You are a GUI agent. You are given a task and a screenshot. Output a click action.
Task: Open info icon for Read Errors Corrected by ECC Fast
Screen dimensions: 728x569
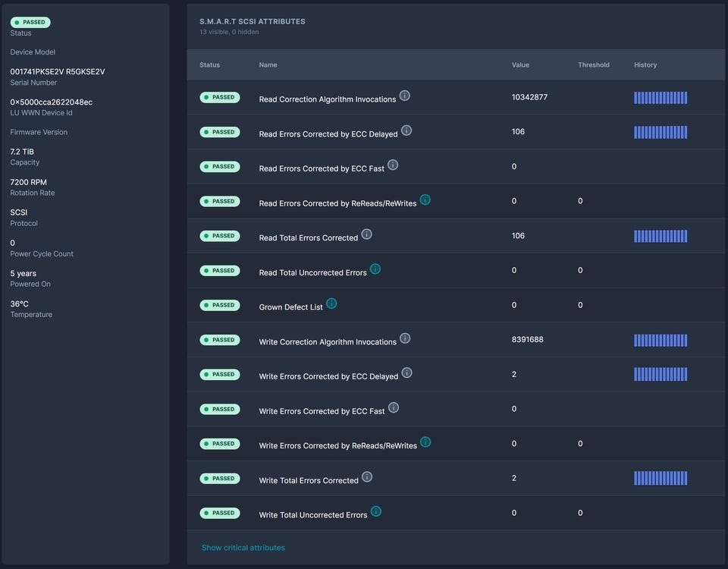(393, 165)
